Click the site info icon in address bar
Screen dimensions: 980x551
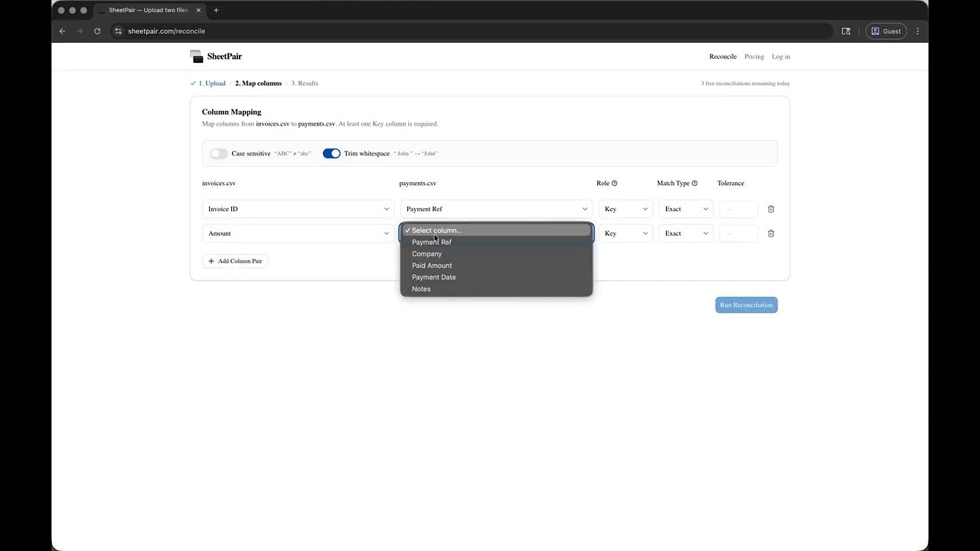(x=118, y=31)
